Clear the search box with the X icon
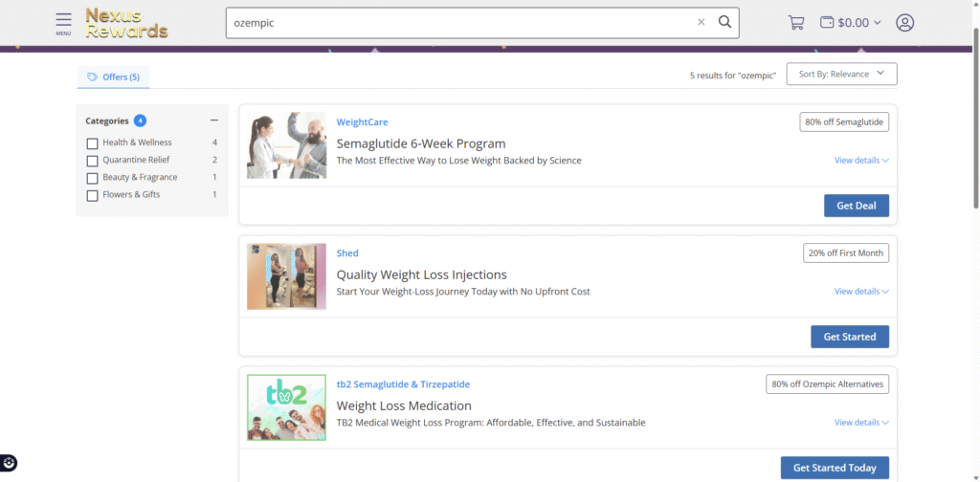Image resolution: width=980 pixels, height=482 pixels. click(701, 23)
